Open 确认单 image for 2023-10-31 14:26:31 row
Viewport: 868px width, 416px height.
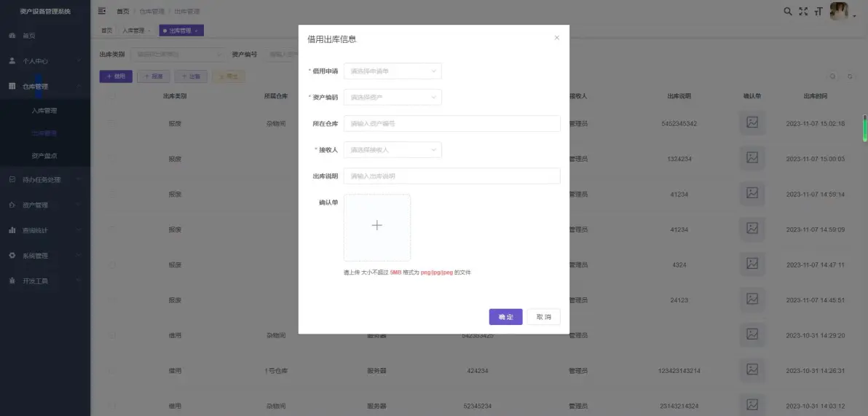[x=752, y=371]
